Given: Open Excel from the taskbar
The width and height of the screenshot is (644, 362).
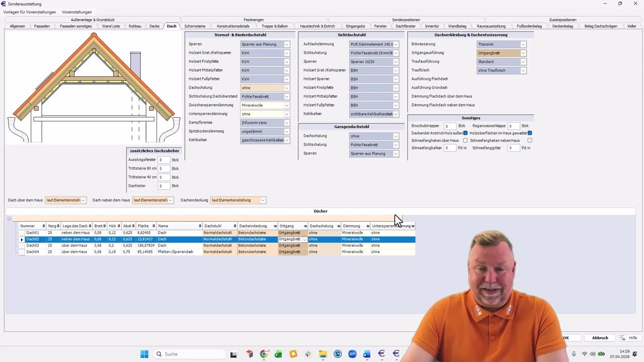Looking at the screenshot, I should point(278,354).
